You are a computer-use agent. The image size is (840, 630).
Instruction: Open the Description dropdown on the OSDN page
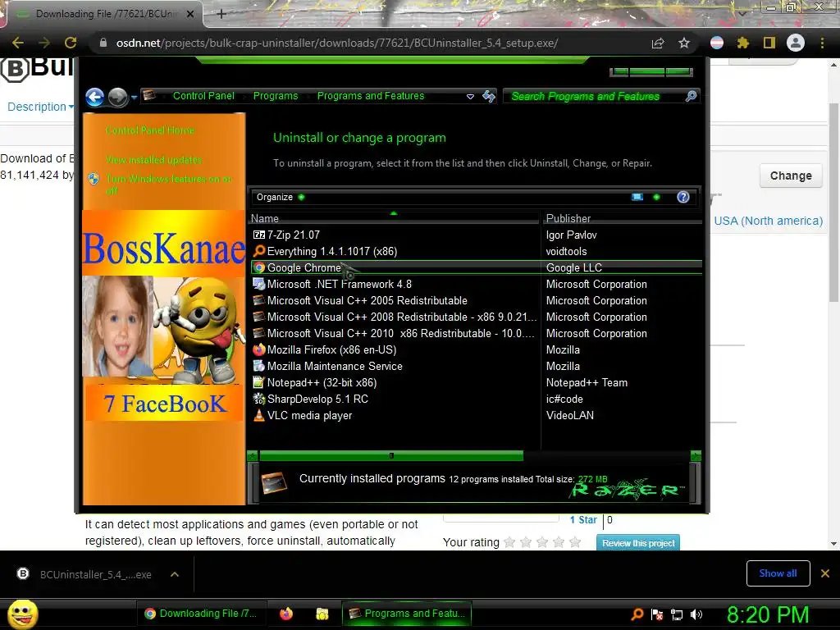pos(40,107)
